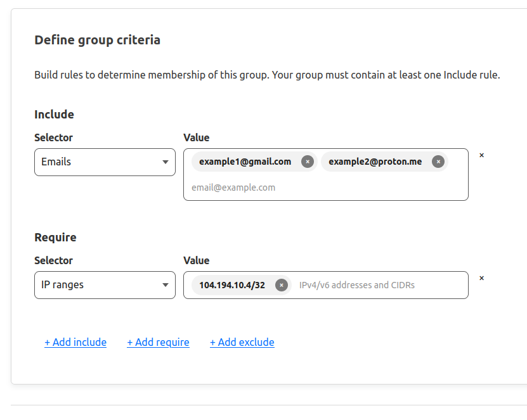Focus the IPv4/v6 addresses and CIDRs input

coord(381,285)
